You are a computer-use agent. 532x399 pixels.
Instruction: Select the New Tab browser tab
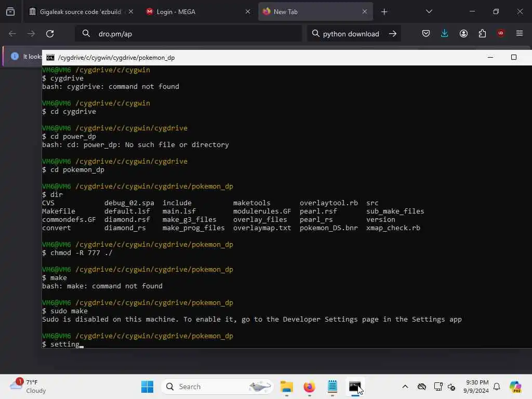click(x=315, y=11)
